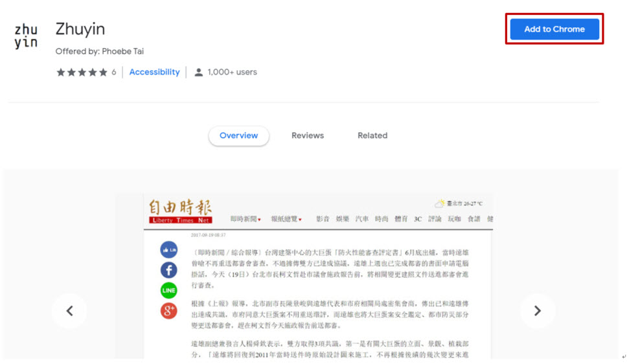
Task: Expand the 即時新聞 menu in preview
Action: (246, 219)
